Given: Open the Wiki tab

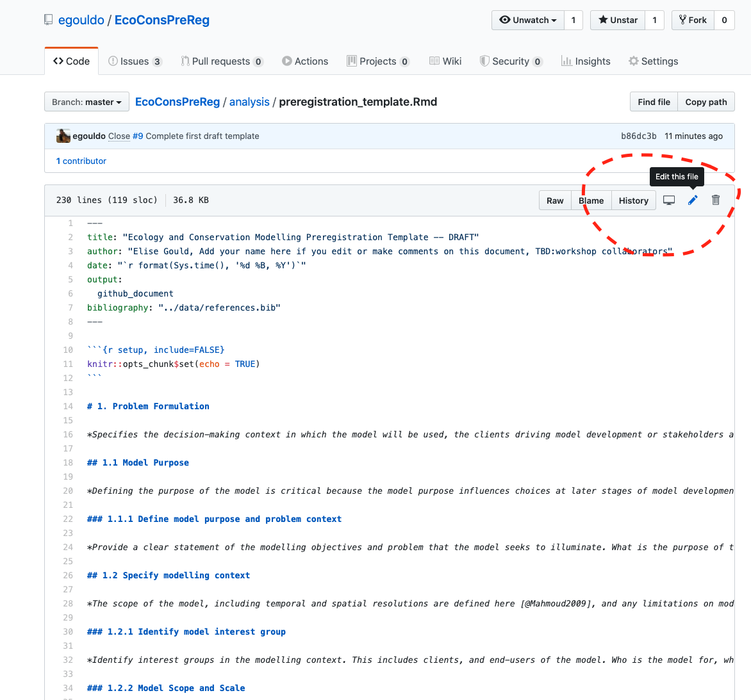Looking at the screenshot, I should pos(445,61).
